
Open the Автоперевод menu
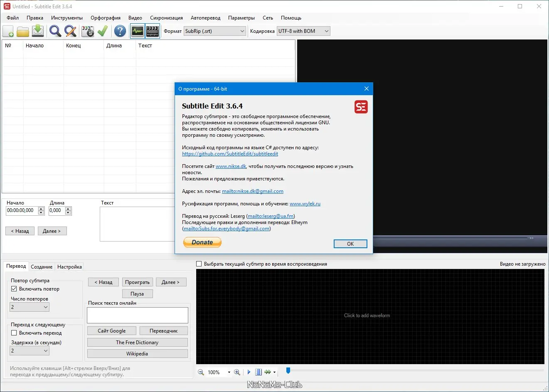[x=205, y=18]
